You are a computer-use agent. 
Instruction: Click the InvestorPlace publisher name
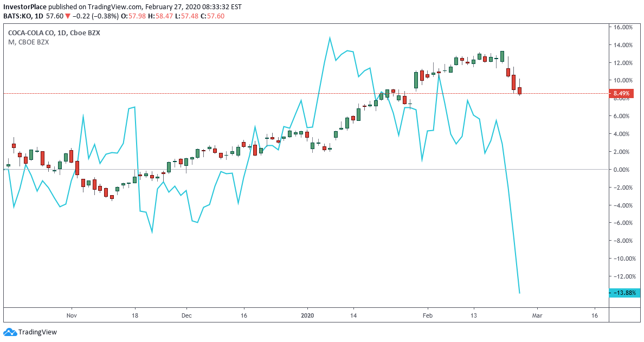(25, 7)
